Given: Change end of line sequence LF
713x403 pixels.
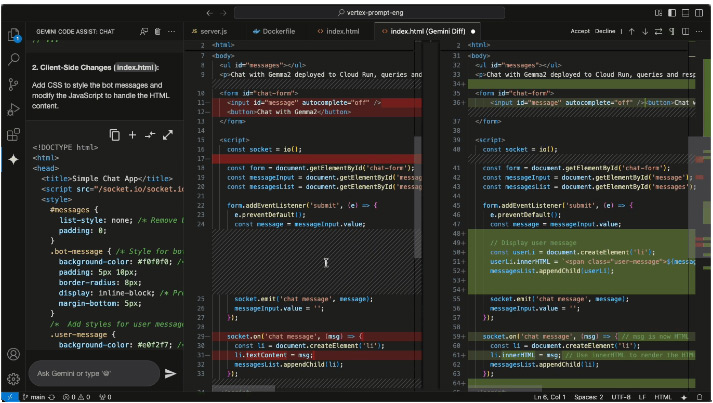Looking at the screenshot, I should click(x=642, y=397).
